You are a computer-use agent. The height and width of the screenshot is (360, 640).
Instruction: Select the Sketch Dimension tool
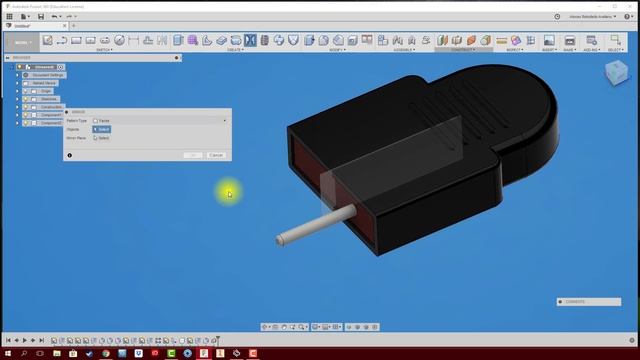133,40
